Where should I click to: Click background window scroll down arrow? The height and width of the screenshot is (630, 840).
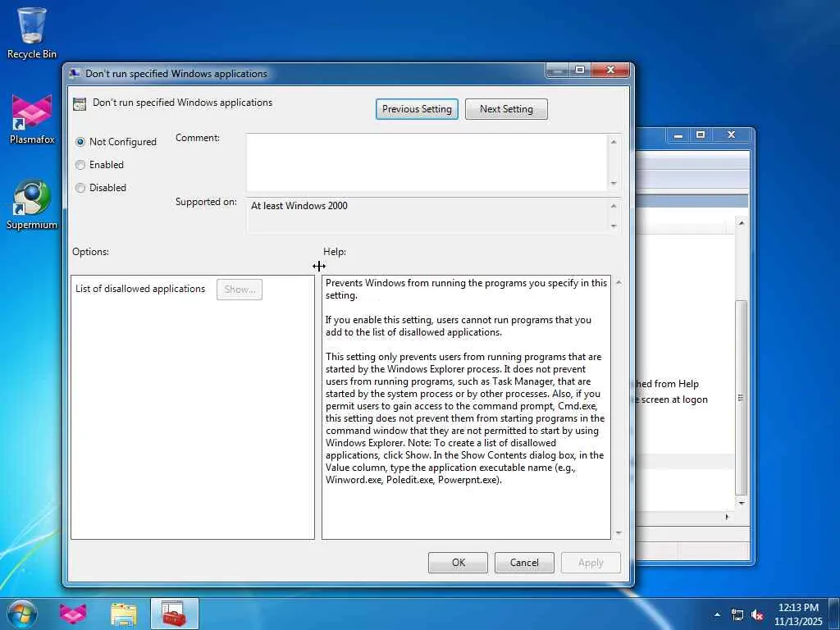pyautogui.click(x=741, y=503)
